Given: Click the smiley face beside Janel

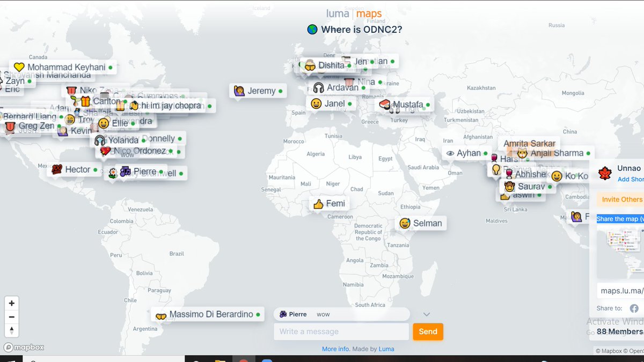Looking at the screenshot, I should pos(316,104).
